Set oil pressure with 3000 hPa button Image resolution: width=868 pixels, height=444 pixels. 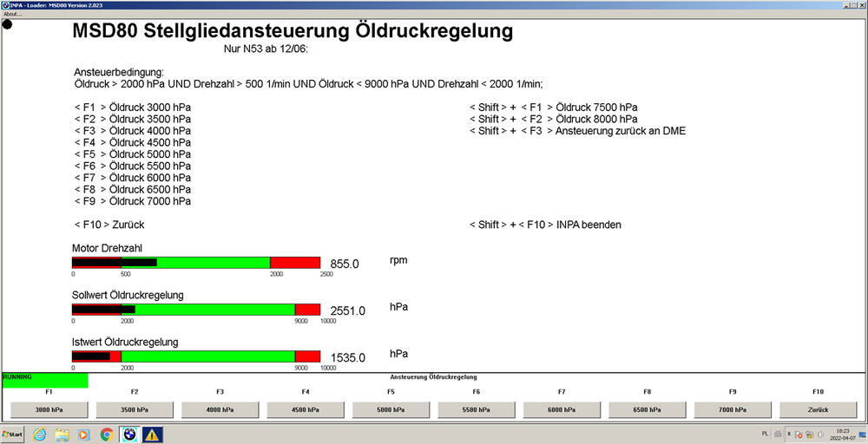49,409
